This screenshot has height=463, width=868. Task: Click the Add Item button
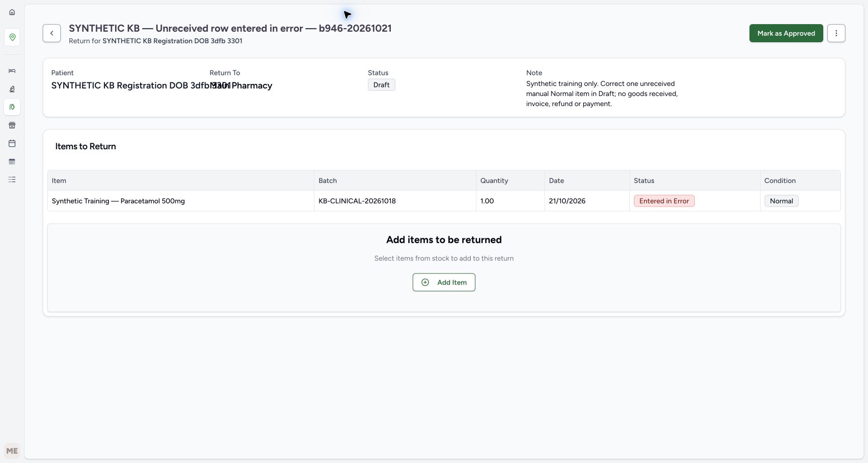(x=444, y=283)
